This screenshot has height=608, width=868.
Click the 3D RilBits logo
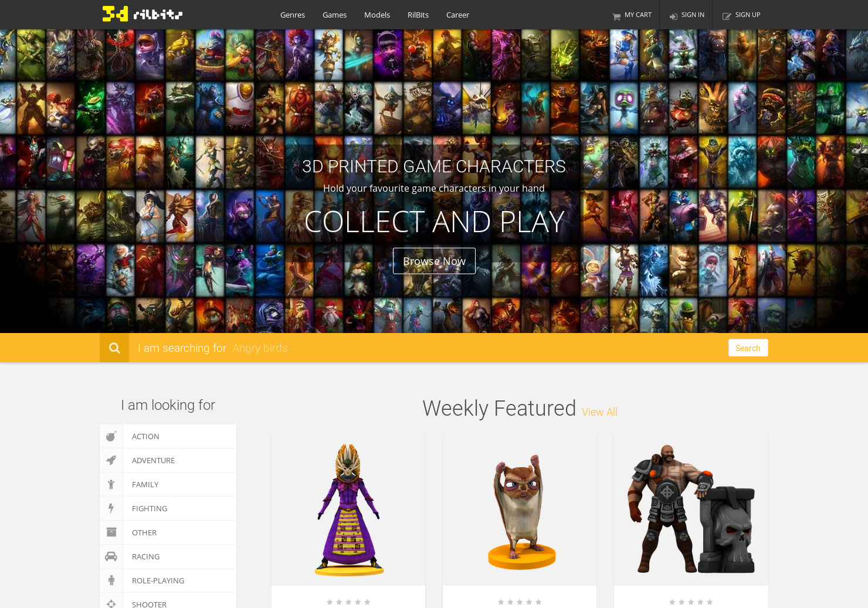[x=143, y=14]
